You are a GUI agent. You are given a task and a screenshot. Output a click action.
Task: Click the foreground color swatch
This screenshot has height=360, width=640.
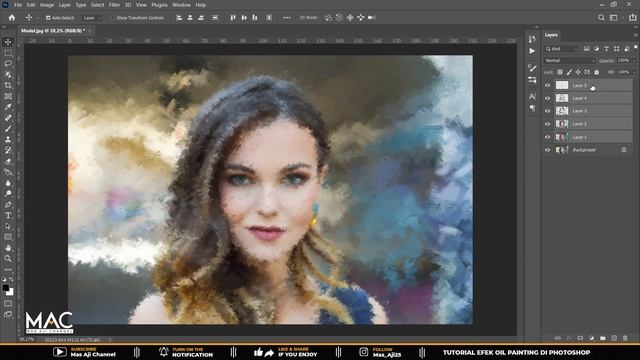coord(6,288)
